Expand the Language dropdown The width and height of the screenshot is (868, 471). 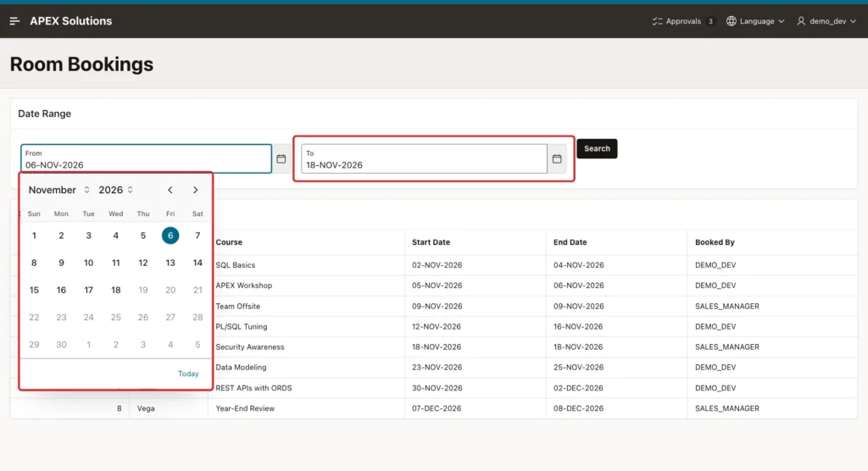click(755, 21)
